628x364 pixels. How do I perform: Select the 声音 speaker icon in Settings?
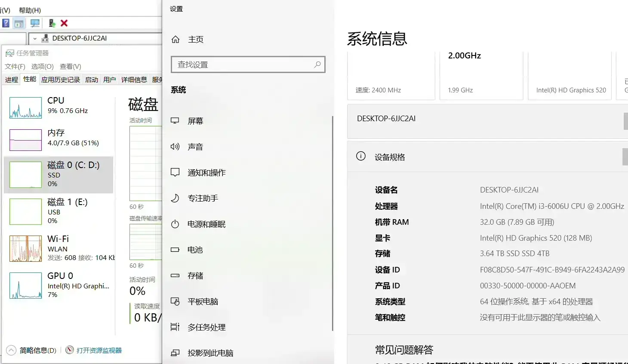(x=175, y=147)
